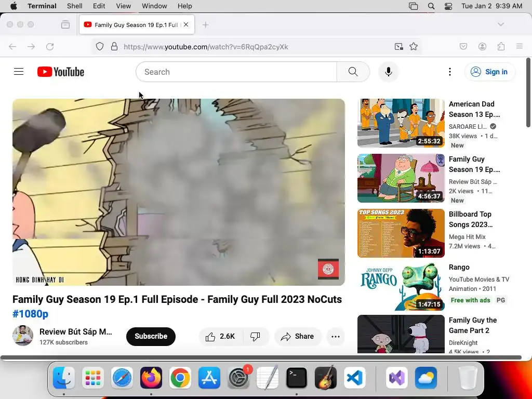Open Billboard Top Songs 2023 thumbnail
The height and width of the screenshot is (399, 532).
(x=401, y=233)
